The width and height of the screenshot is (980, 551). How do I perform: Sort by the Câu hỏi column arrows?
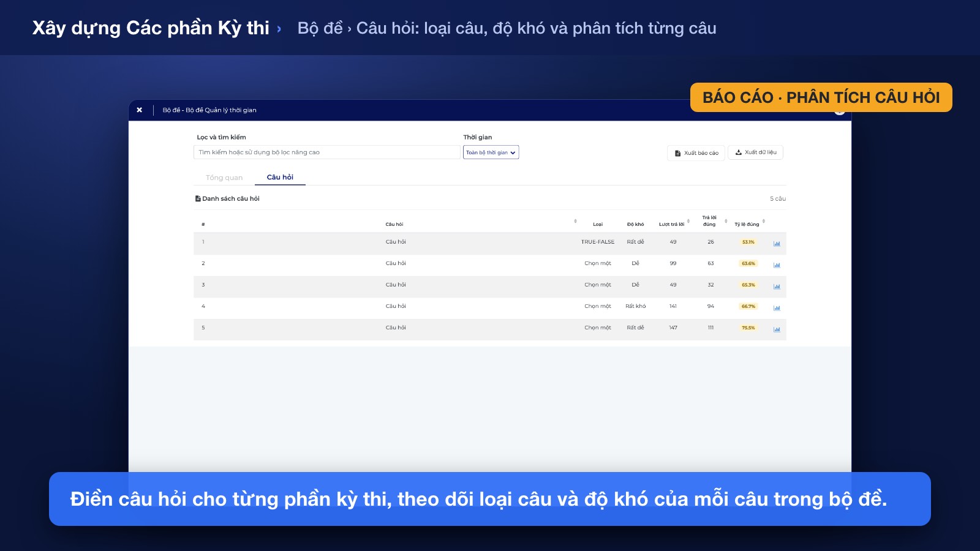575,222
